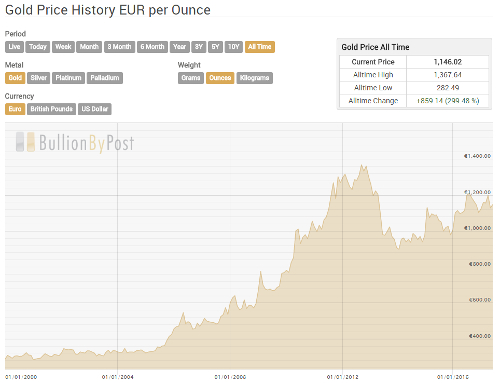Select Euro currency button

(x=15, y=109)
